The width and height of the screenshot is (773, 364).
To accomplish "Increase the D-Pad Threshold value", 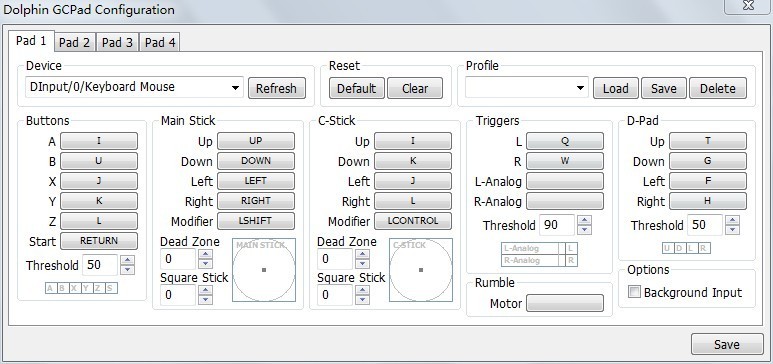I will (733, 220).
